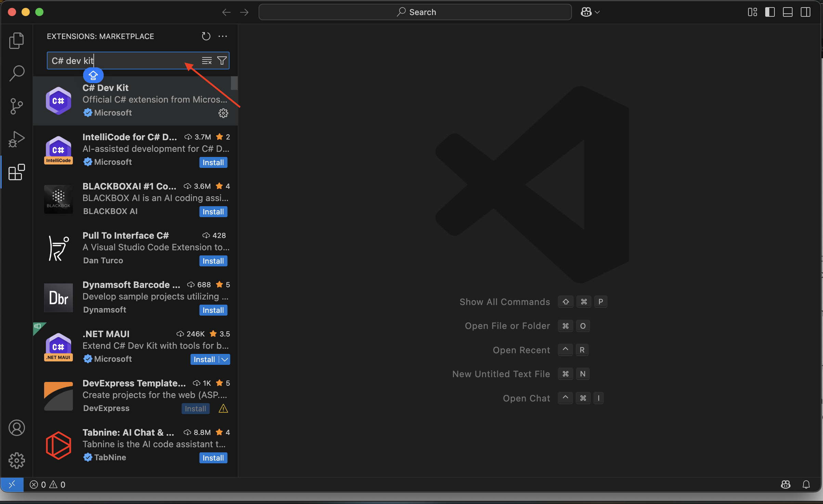
Task: Open the extensions filter funnel
Action: coord(222,61)
